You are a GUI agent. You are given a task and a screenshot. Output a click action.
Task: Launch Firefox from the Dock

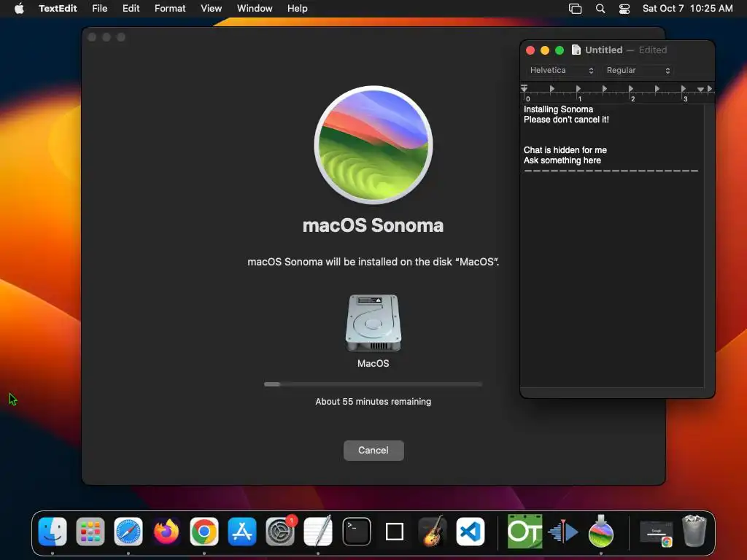click(166, 532)
